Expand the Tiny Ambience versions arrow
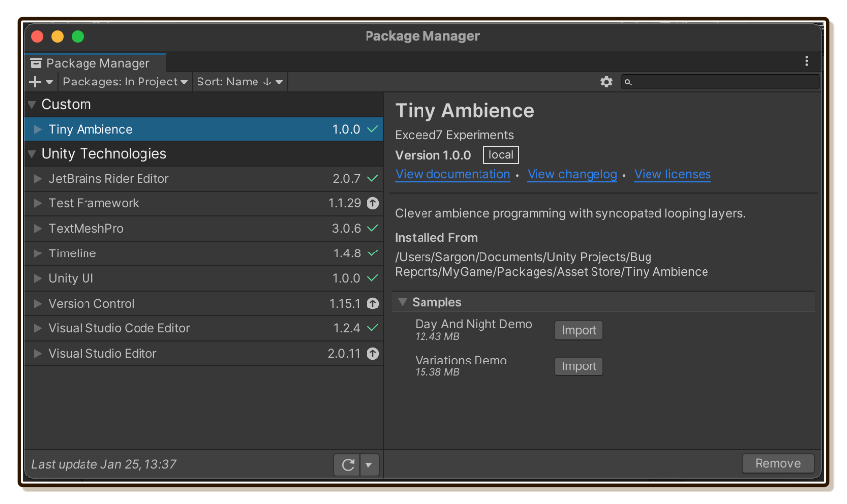 point(37,129)
